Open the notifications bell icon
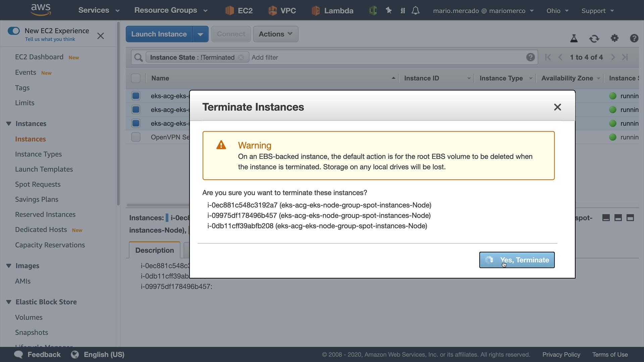Image resolution: width=644 pixels, height=362 pixels. [415, 11]
